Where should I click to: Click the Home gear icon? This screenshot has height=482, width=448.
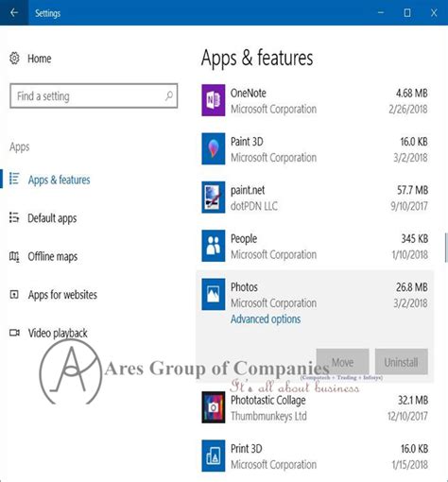[14, 59]
